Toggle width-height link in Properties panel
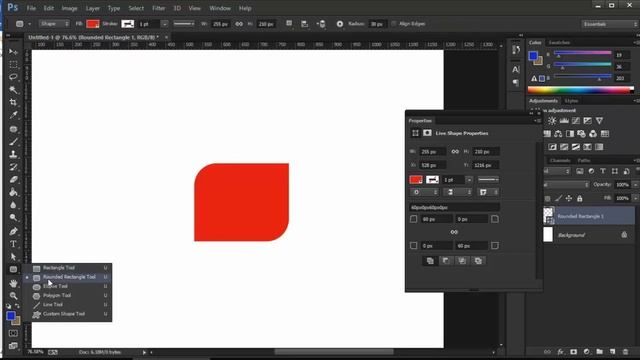This screenshot has width=640, height=360. click(x=455, y=151)
